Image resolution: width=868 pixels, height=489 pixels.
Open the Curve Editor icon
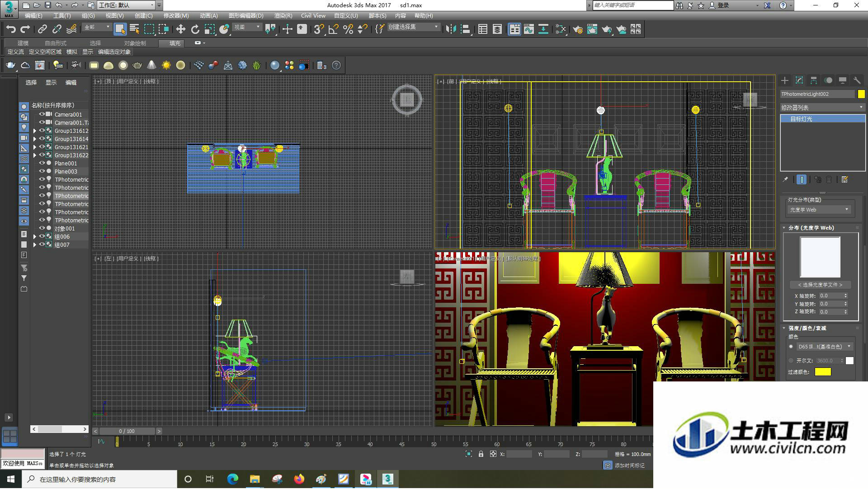click(529, 29)
